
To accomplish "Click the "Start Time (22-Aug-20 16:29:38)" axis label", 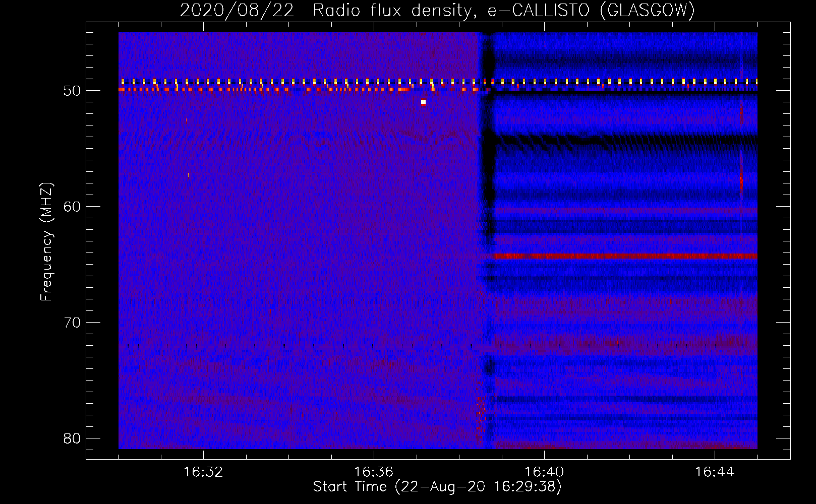I will (437, 487).
